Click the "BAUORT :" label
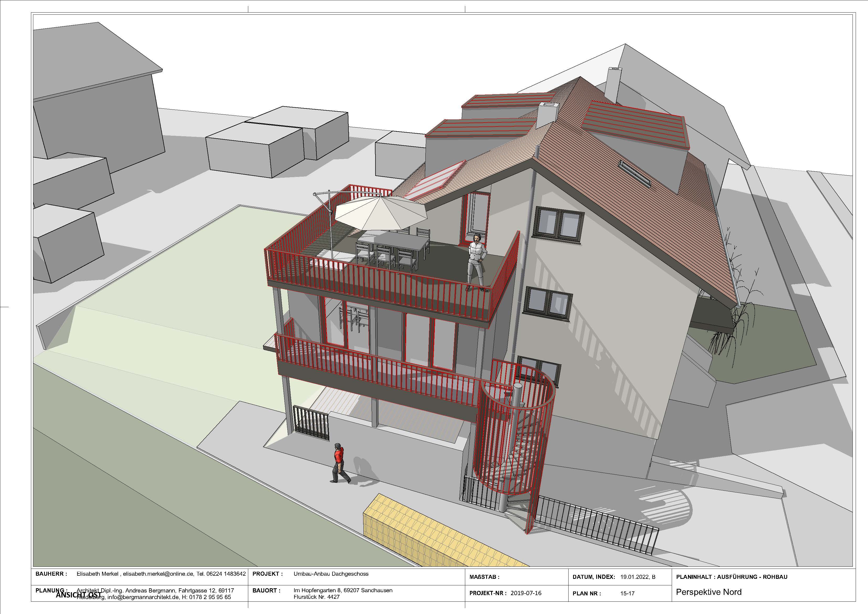868x614 pixels. (266, 591)
